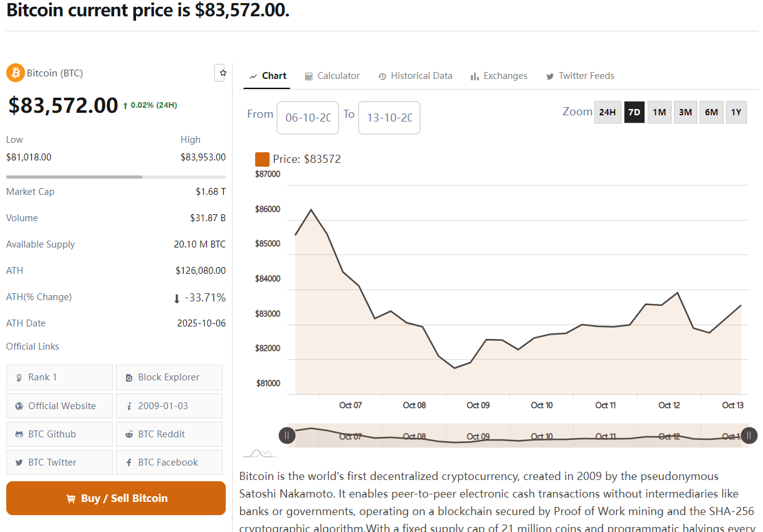Click the orange Bitcoin logo icon
Image resolution: width=763 pixels, height=532 pixels.
pos(15,73)
